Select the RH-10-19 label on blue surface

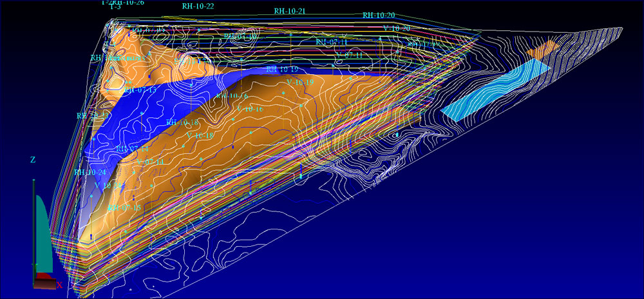282,70
